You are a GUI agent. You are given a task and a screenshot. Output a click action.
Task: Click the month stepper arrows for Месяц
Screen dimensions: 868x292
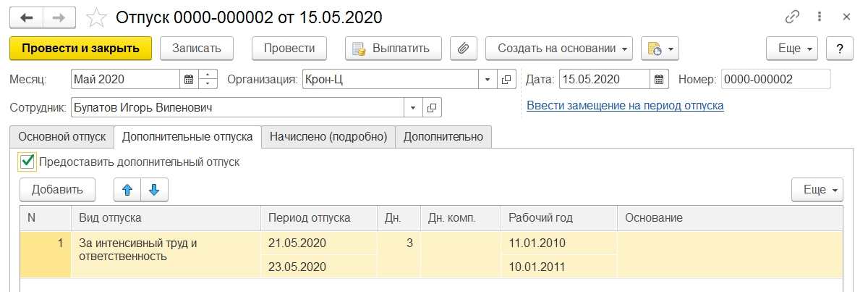coord(208,80)
